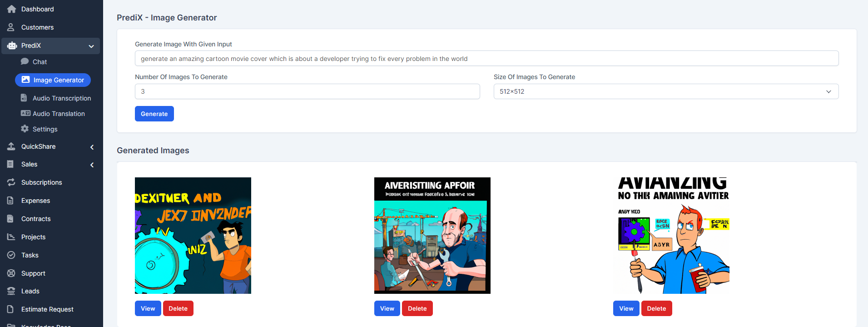The image size is (868, 327).
Task: Click the Audio Translation icon
Action: pos(25,113)
